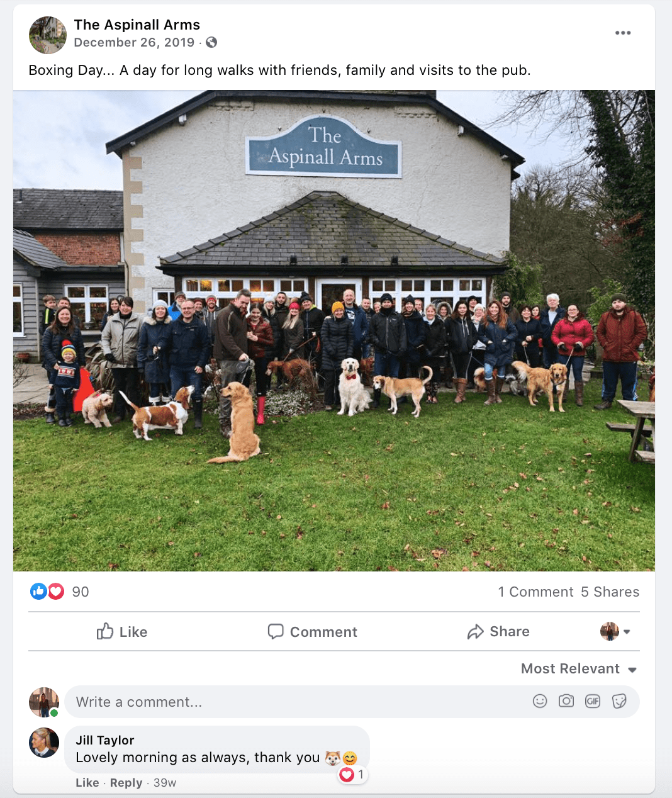Like the post with the Like button
This screenshot has width=672, height=798.
tap(122, 631)
